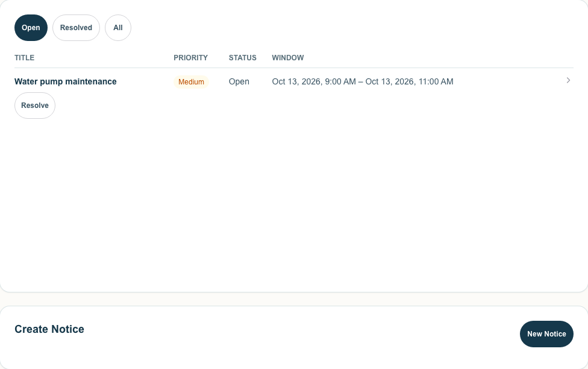Expand the Water pump maintenance row chevron
Screen dimensions: 588x369
pos(568,80)
